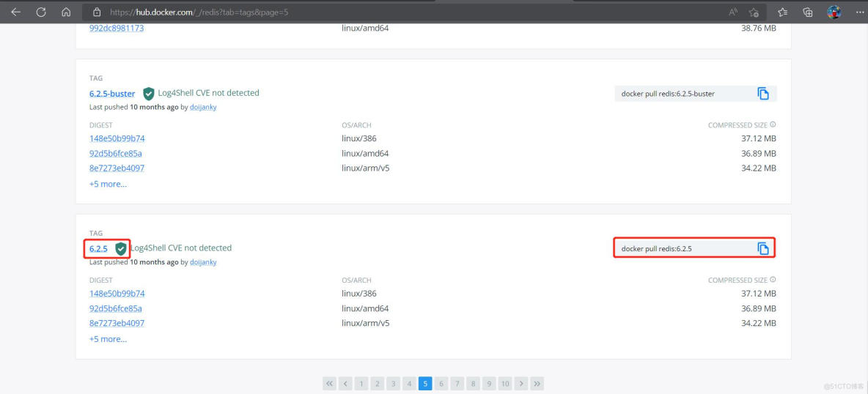Jump to last page of tags pagination
Viewport: 868px width, 394px height.
pyautogui.click(x=537, y=383)
